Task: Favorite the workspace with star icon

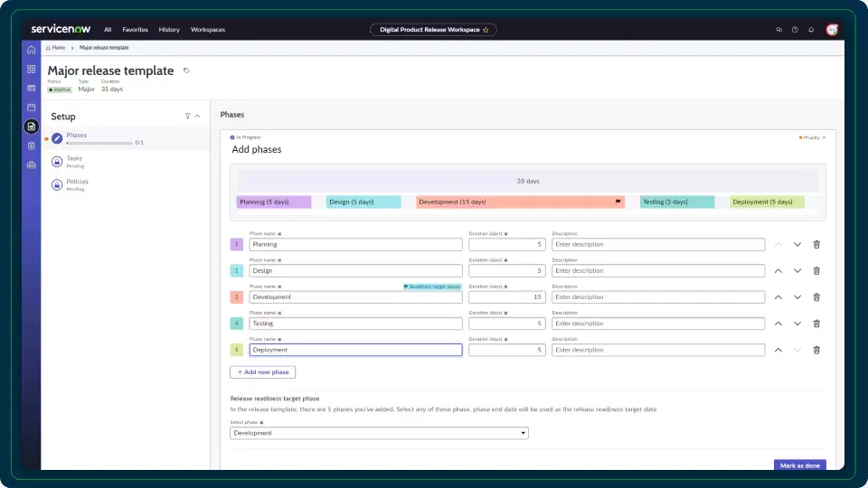Action: click(x=486, y=30)
